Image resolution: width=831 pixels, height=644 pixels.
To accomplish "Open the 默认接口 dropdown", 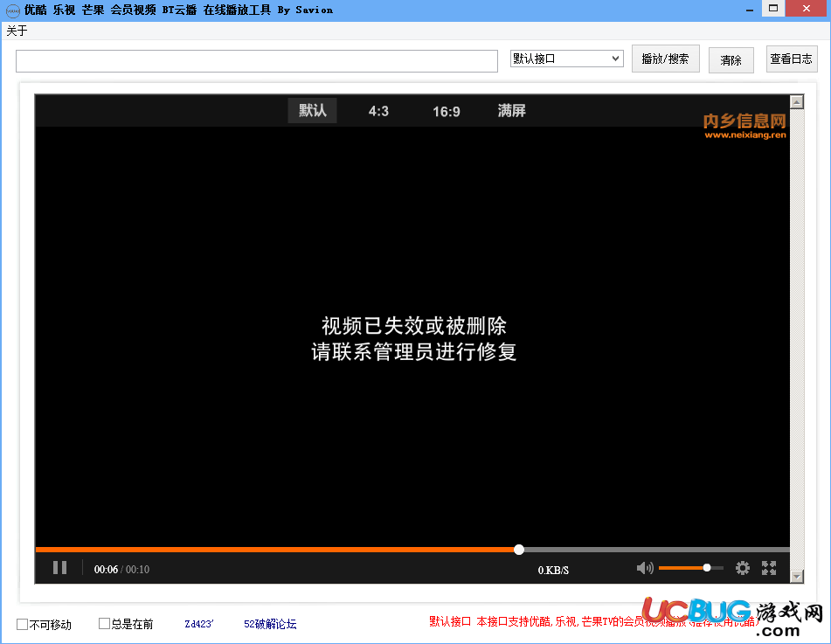I will coord(566,59).
